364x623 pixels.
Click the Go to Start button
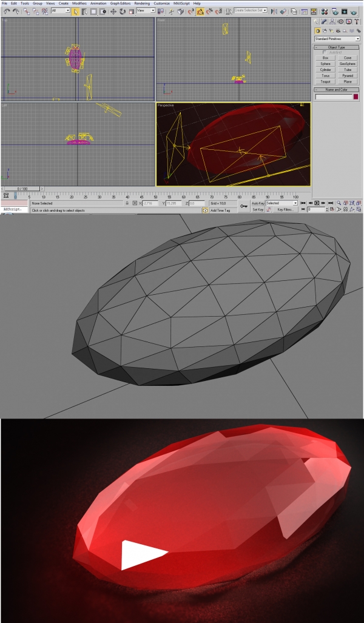pos(303,203)
